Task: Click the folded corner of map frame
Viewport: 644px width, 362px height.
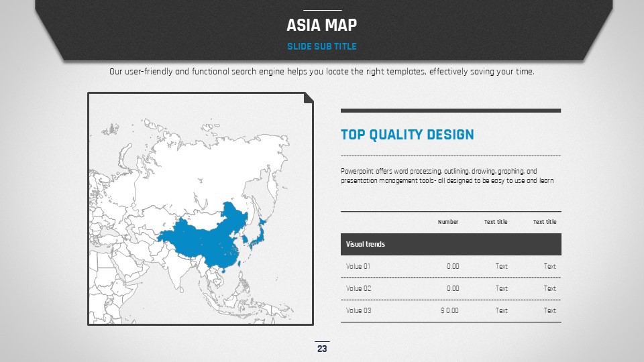Action: 309,98
